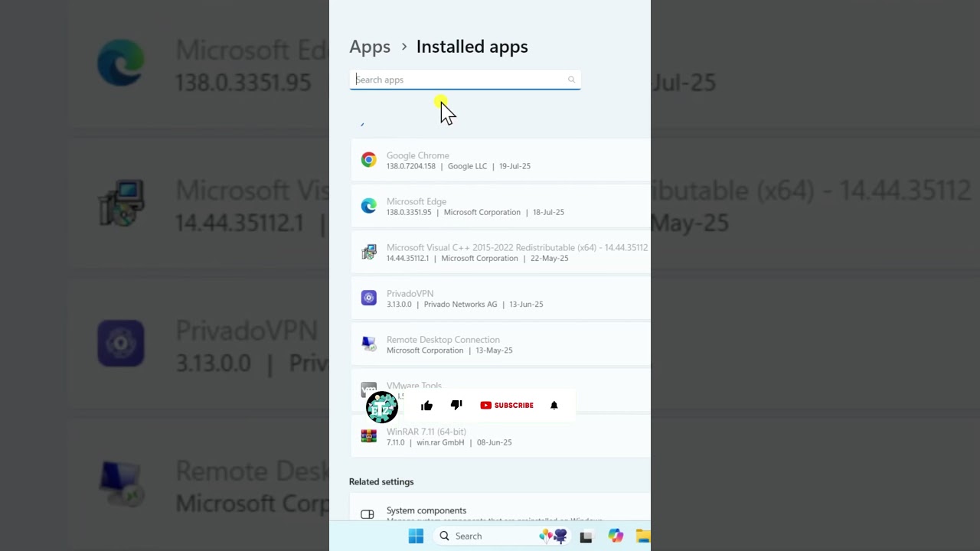Launch Copilot from the taskbar

point(616,536)
